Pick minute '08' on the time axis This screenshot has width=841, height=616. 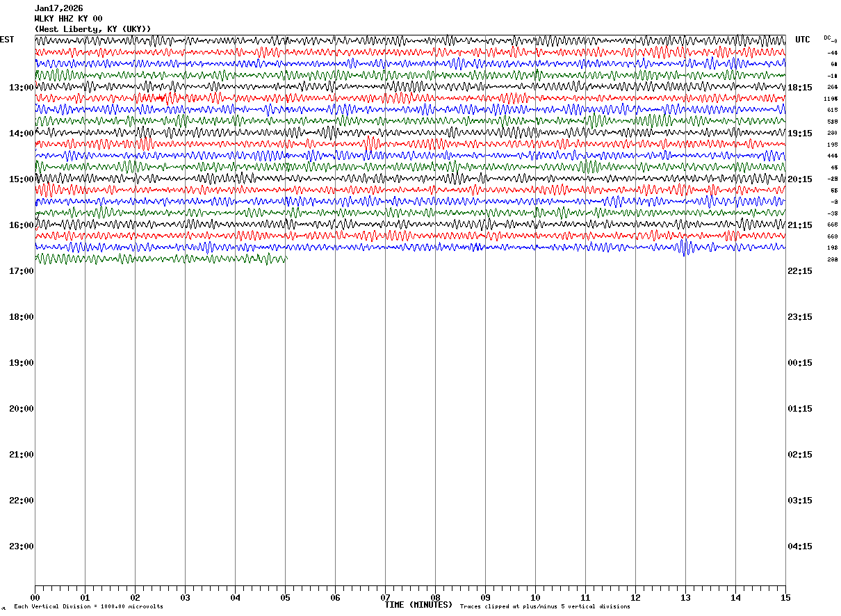435,597
